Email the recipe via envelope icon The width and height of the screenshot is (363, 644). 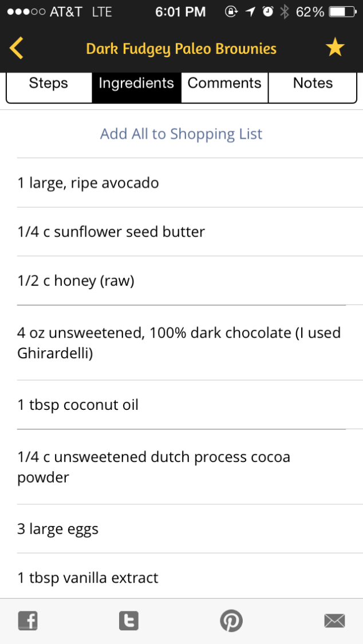(334, 621)
